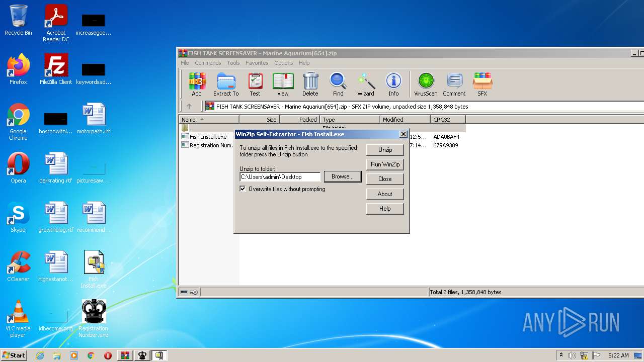Close the WinZip Self-Extractor dialog with X

pos(403,134)
